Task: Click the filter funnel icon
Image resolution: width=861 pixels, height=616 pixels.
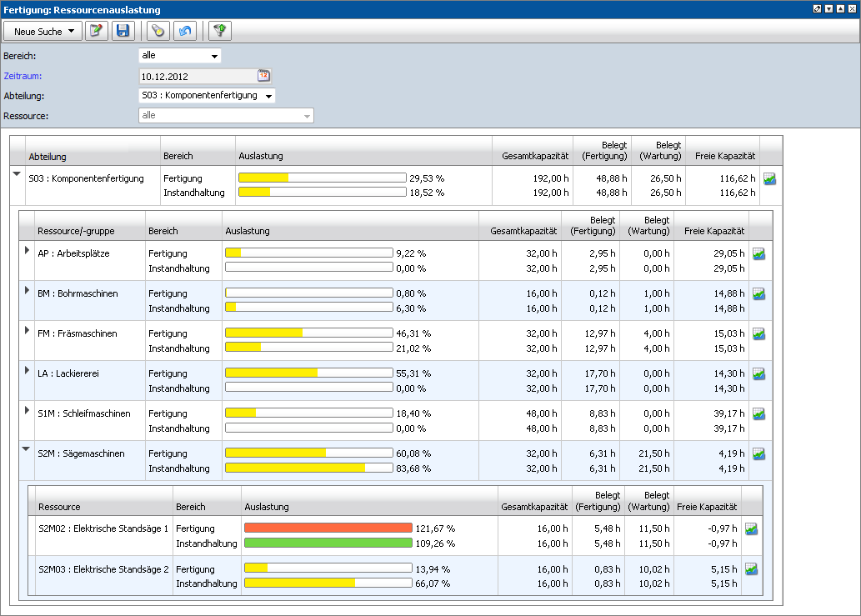Action: (x=220, y=31)
